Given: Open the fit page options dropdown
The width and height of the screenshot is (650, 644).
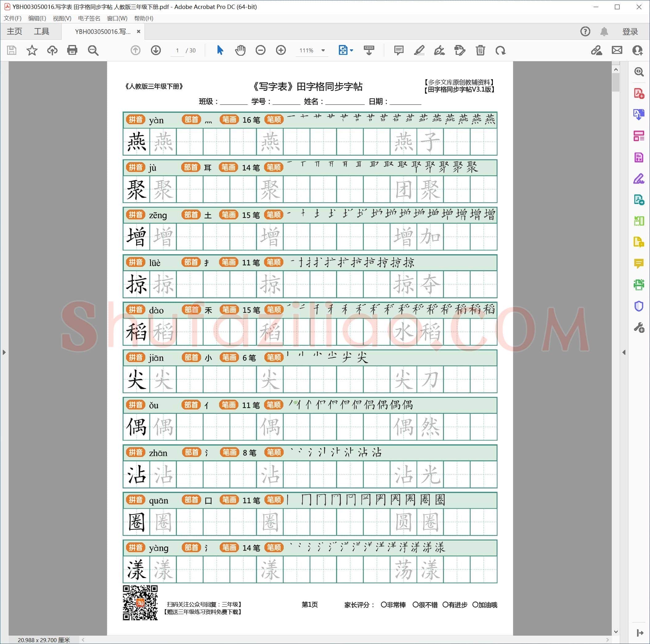Looking at the screenshot, I should pyautogui.click(x=351, y=51).
